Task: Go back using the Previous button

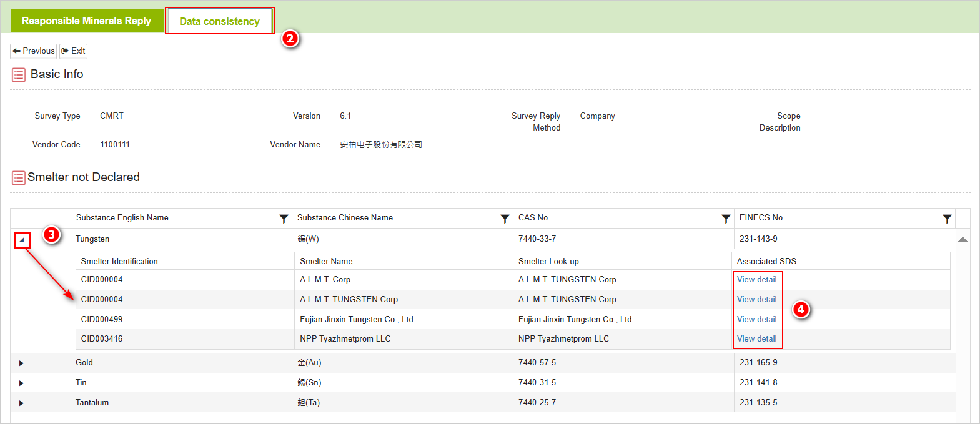Action: [33, 51]
